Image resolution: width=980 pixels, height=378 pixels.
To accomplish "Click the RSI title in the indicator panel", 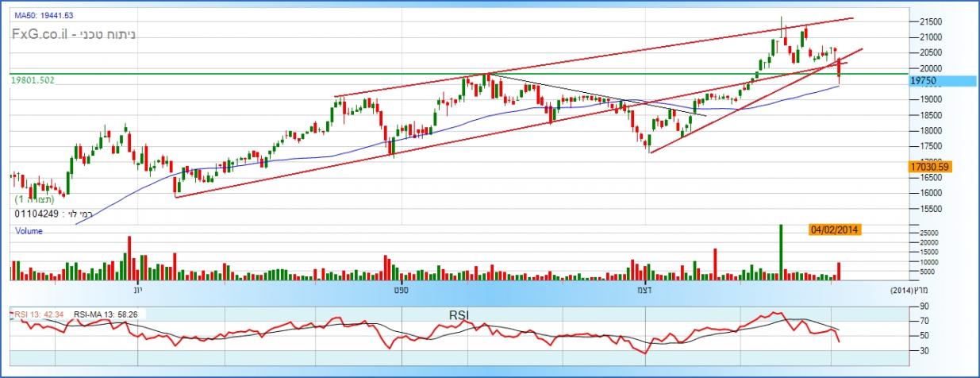I will (x=459, y=315).
